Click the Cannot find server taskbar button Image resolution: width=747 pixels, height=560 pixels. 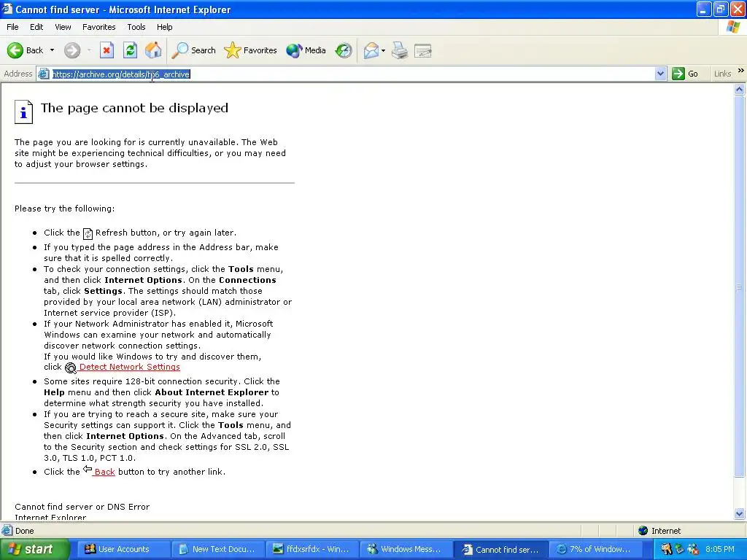(x=500, y=549)
